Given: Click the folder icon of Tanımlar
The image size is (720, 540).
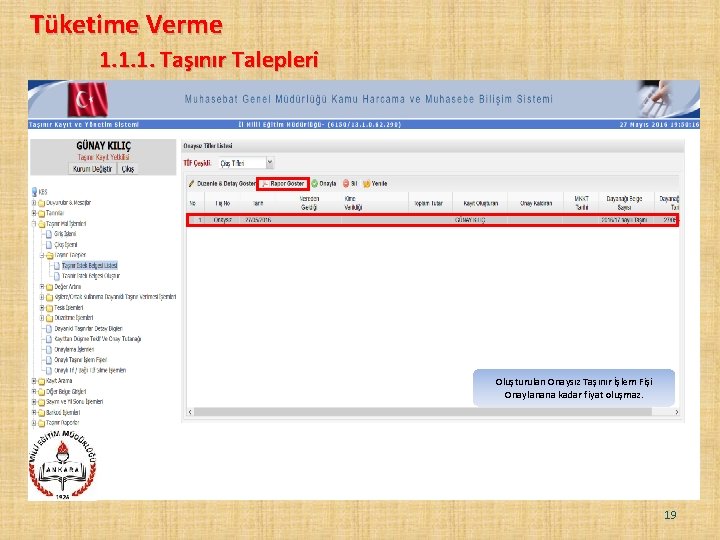Looking at the screenshot, I should [x=42, y=214].
